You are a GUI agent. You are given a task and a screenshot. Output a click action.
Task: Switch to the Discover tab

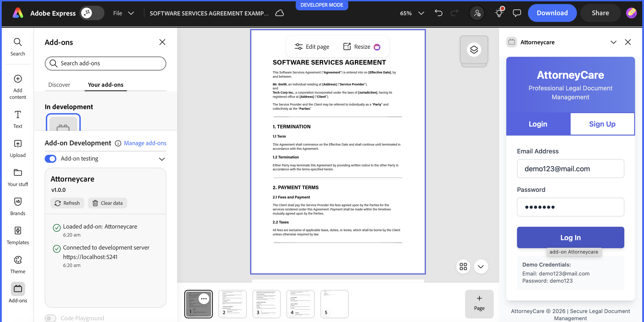[59, 85]
